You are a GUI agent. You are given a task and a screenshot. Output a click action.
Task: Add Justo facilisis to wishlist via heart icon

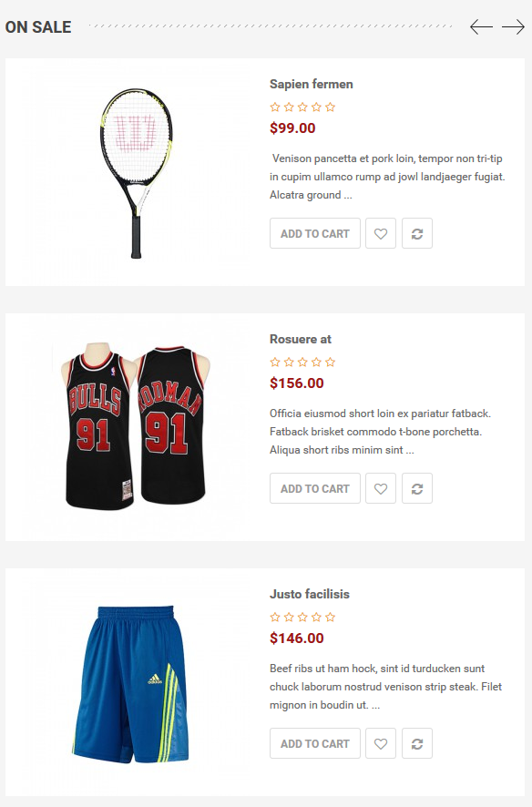pos(381,743)
